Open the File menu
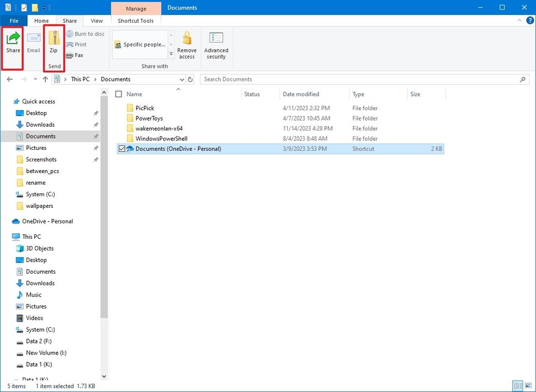The width and height of the screenshot is (536, 392). pos(13,20)
